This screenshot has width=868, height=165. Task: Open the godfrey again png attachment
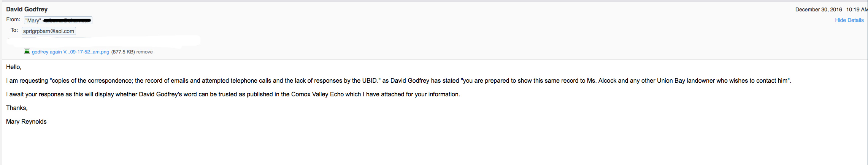[70, 52]
